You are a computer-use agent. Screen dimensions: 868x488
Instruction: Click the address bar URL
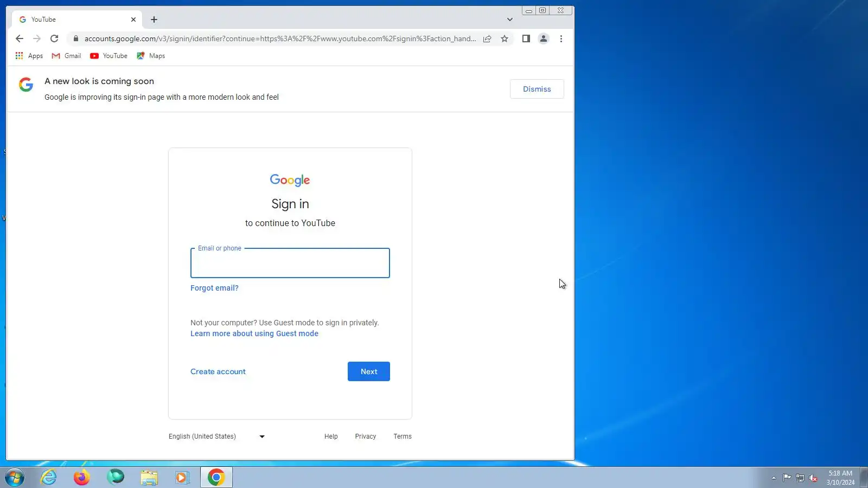(280, 38)
